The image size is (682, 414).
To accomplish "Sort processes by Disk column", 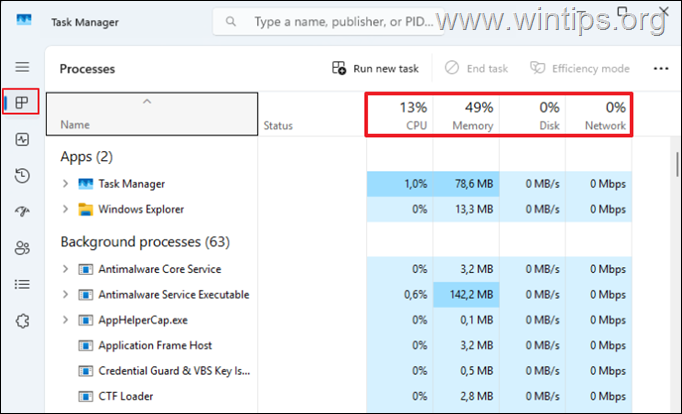I will click(532, 114).
